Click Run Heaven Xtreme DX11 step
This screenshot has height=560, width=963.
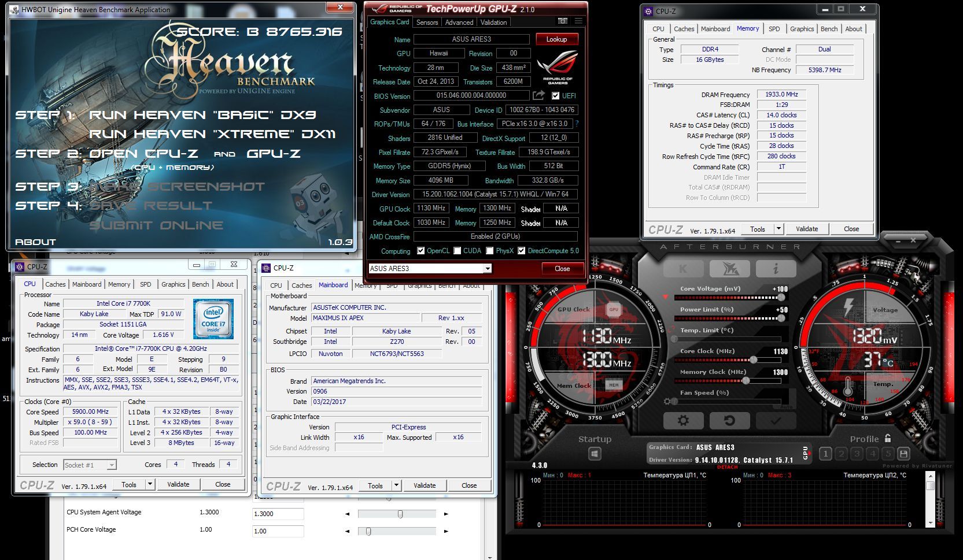click(x=212, y=134)
